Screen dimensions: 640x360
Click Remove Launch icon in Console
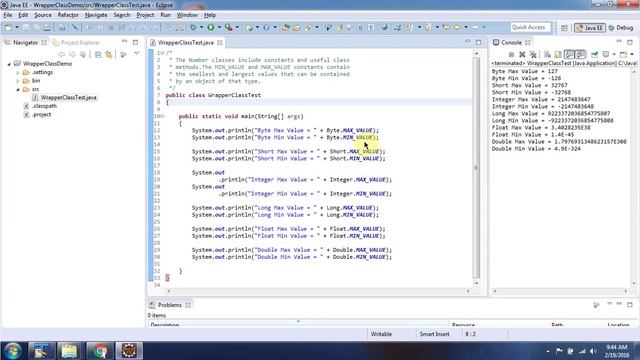522,54
